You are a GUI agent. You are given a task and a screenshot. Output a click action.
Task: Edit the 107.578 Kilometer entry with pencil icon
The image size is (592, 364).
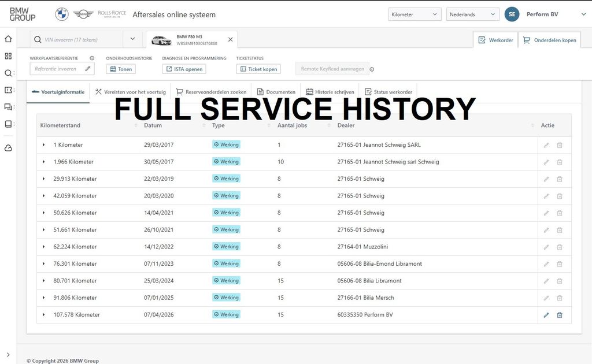coord(546,315)
